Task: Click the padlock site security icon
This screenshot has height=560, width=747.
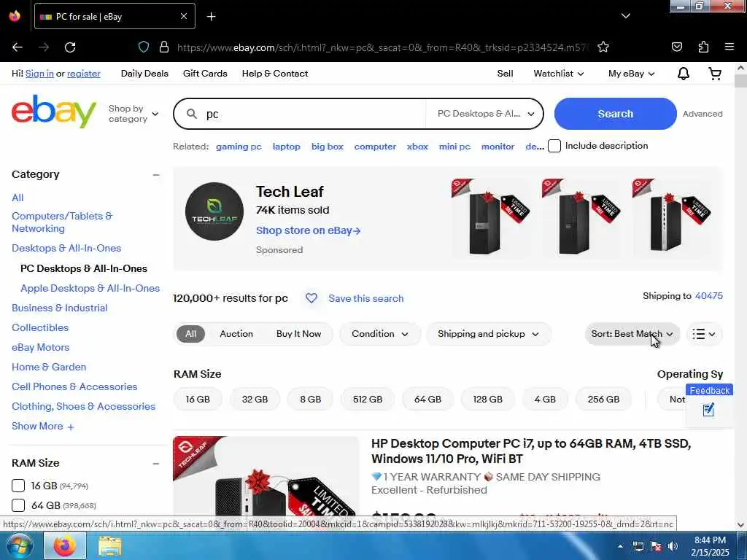Action: point(164,47)
